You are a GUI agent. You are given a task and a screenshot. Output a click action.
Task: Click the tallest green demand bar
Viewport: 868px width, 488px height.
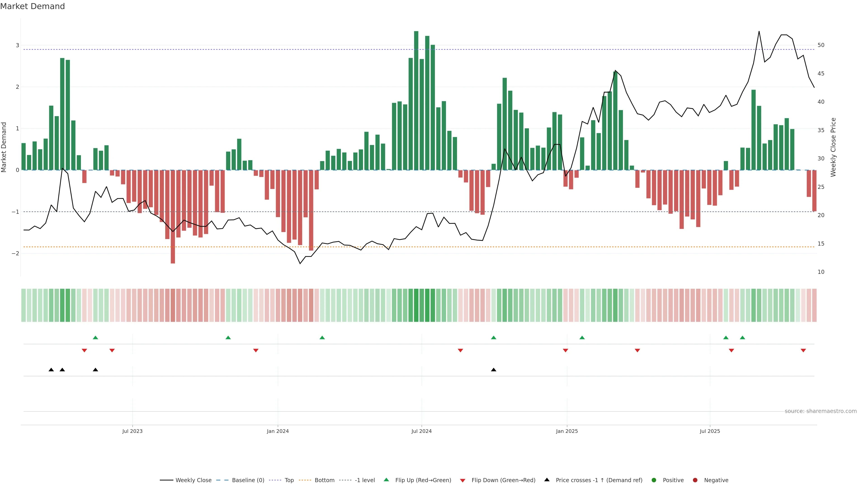tap(416, 101)
